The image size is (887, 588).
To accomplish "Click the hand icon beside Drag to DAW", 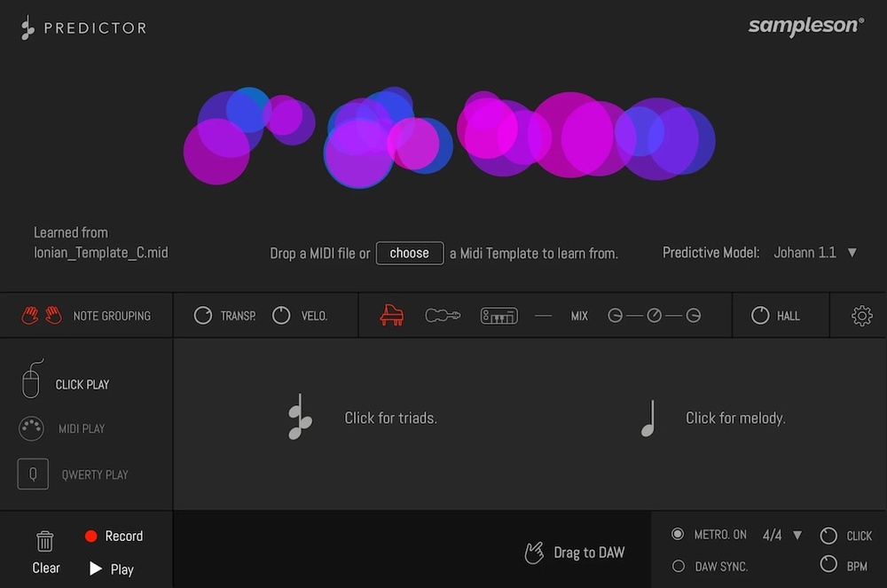I will (x=534, y=553).
